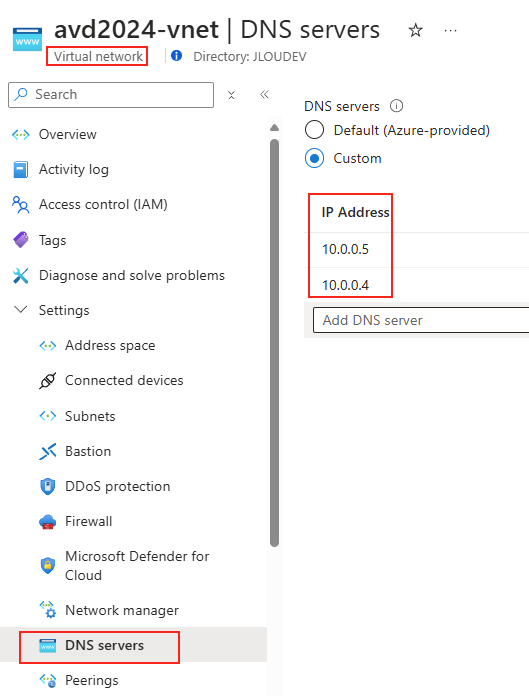Click the sidebar vertical scrollbar
This screenshot has height=696, width=529.
(274, 343)
